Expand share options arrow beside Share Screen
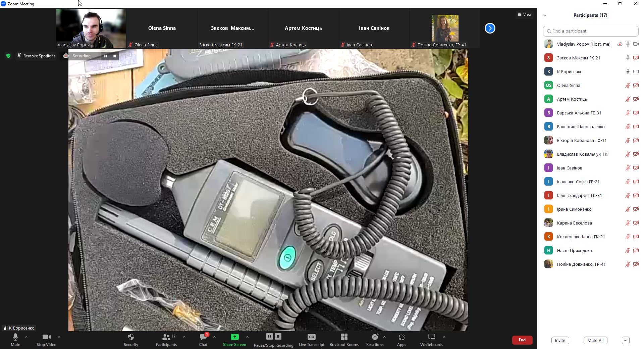Screen dimensions: 644x349 click(247, 337)
